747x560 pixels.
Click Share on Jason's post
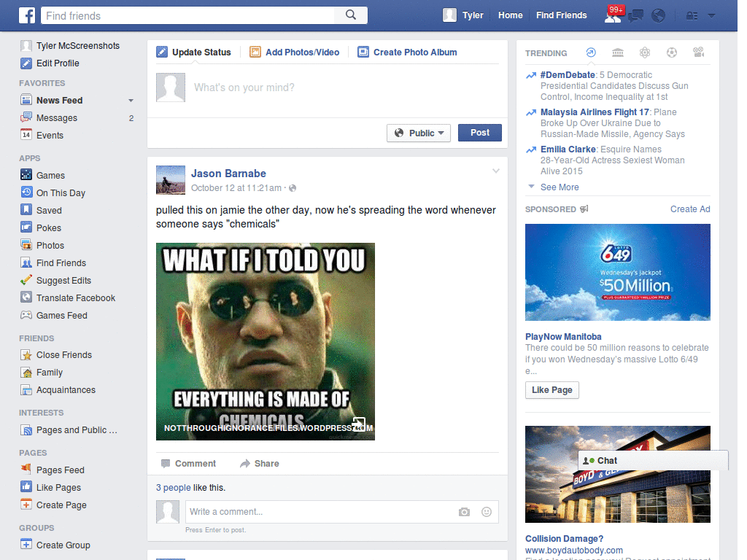260,464
